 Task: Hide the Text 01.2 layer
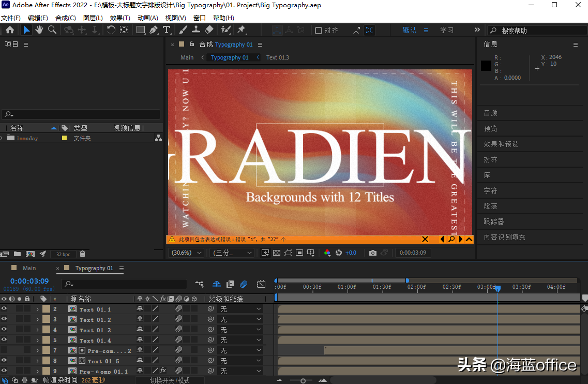coord(4,319)
